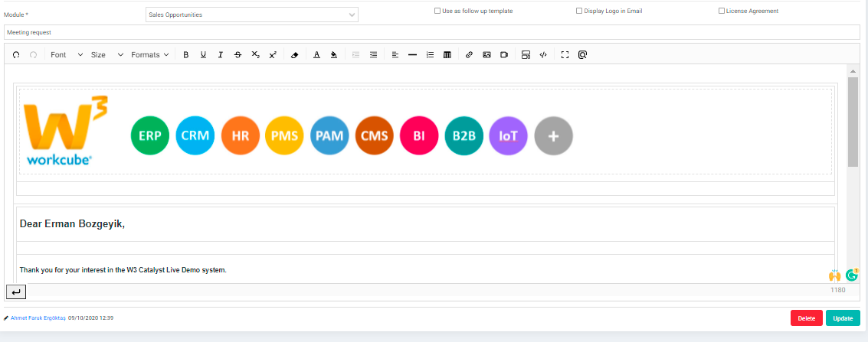
Task: Click the numbered list icon
Action: coord(430,54)
